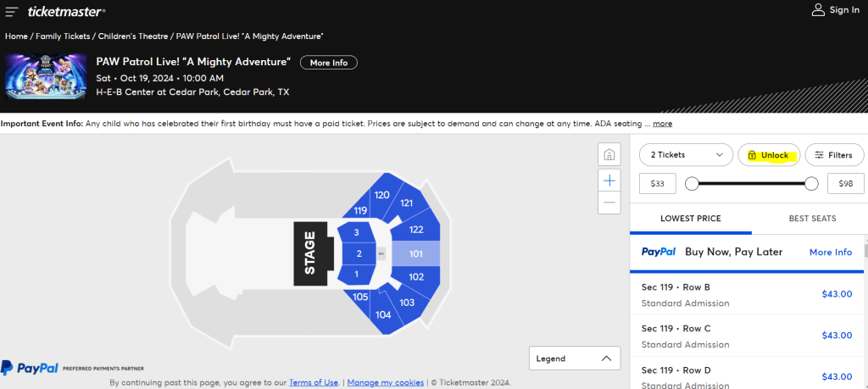Switch to the Best Seats tab
Screen dimensions: 868x389
click(x=812, y=219)
